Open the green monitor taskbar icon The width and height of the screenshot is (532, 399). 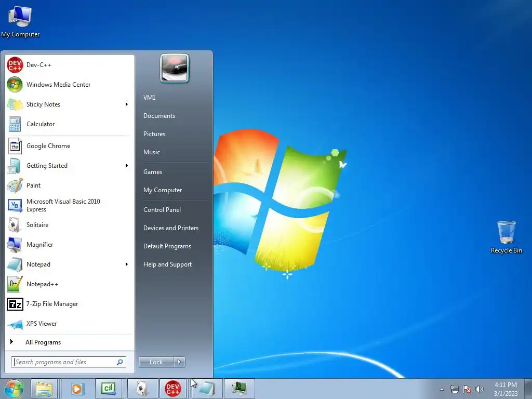pyautogui.click(x=239, y=389)
